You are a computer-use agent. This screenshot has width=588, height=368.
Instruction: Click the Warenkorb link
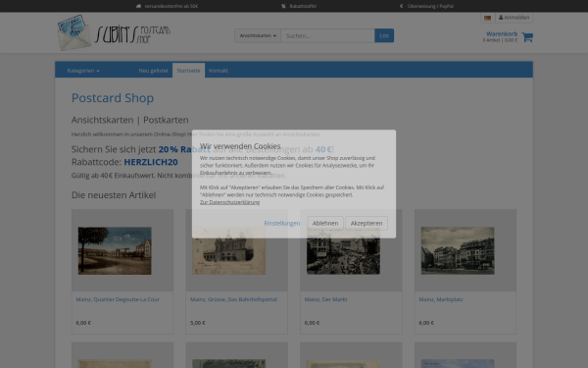[x=502, y=33]
